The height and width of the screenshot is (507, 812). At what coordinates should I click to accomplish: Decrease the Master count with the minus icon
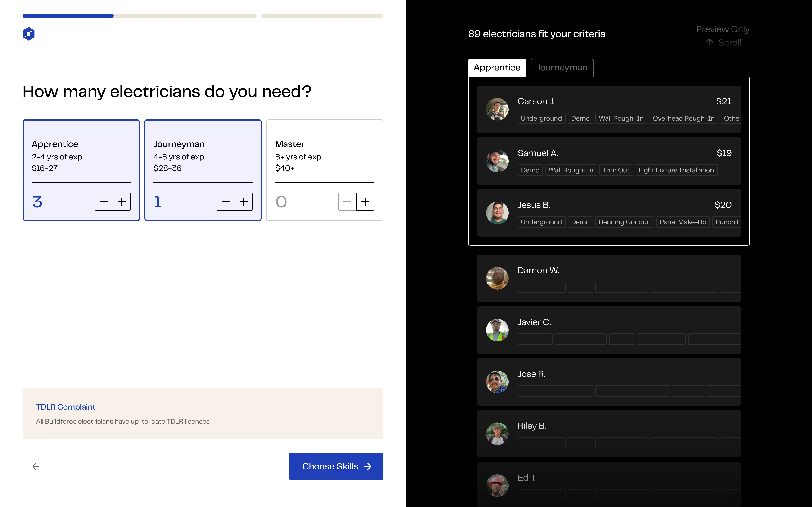(347, 201)
